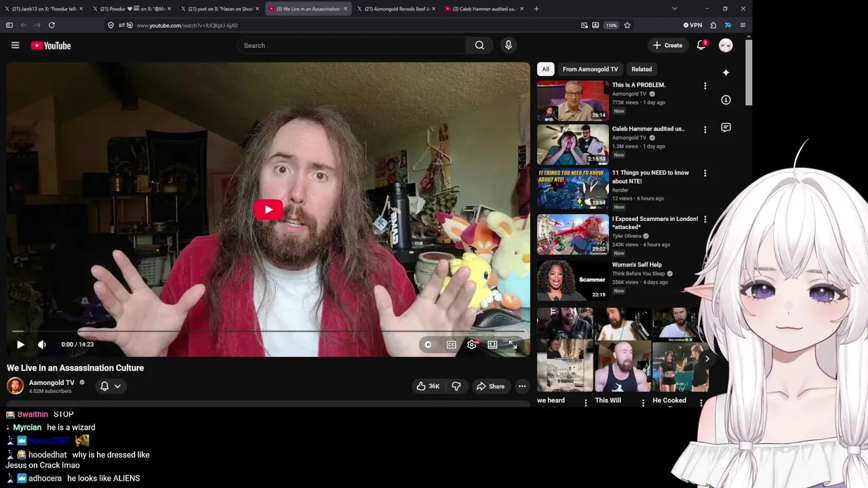The height and width of the screenshot is (488, 868).
Task: Open options for 'Caleb Hammer audited us..' video
Action: (705, 129)
